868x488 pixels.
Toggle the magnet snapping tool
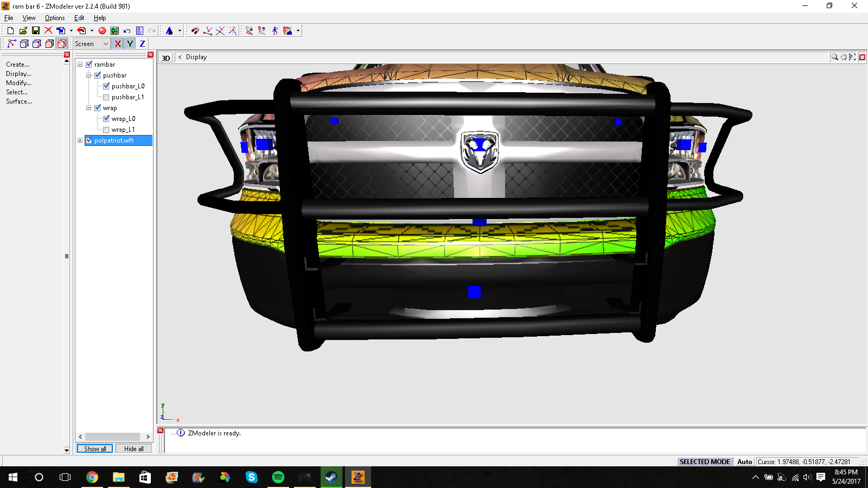[x=195, y=31]
